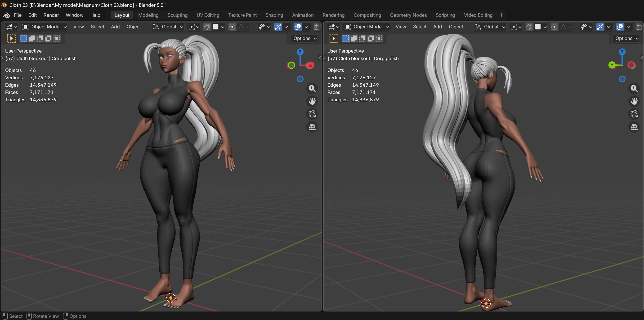
Task: Open Global orientation dropdown in right viewport
Action: pos(490,27)
